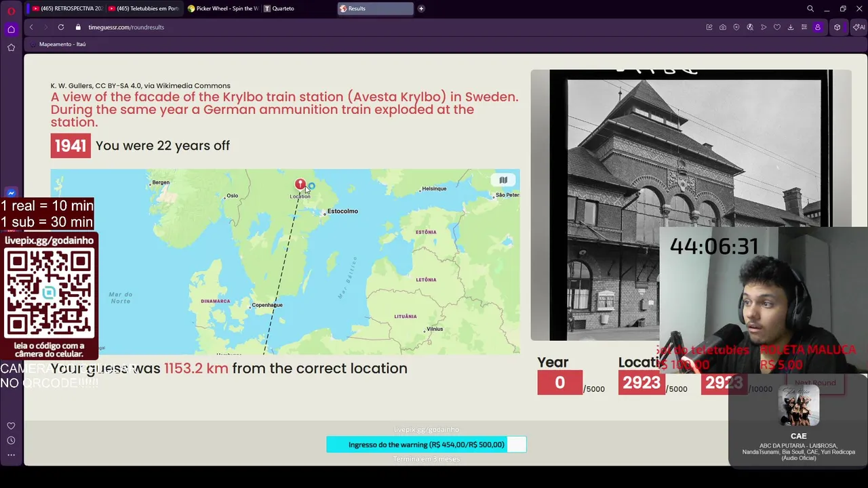Viewport: 868px width, 488px height.
Task: Open Messenger in the sidebar
Action: pos(11,193)
